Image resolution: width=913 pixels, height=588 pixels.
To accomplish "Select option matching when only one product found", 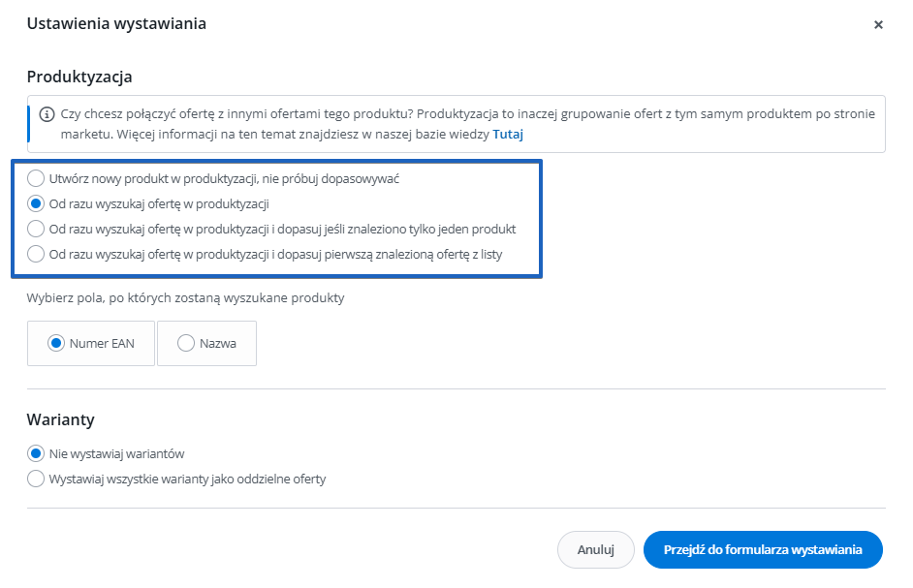I will click(36, 230).
